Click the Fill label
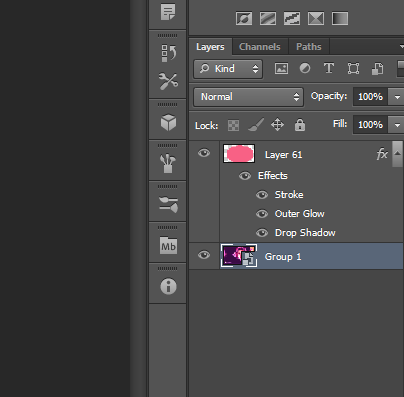The image size is (404, 397). pyautogui.click(x=340, y=124)
